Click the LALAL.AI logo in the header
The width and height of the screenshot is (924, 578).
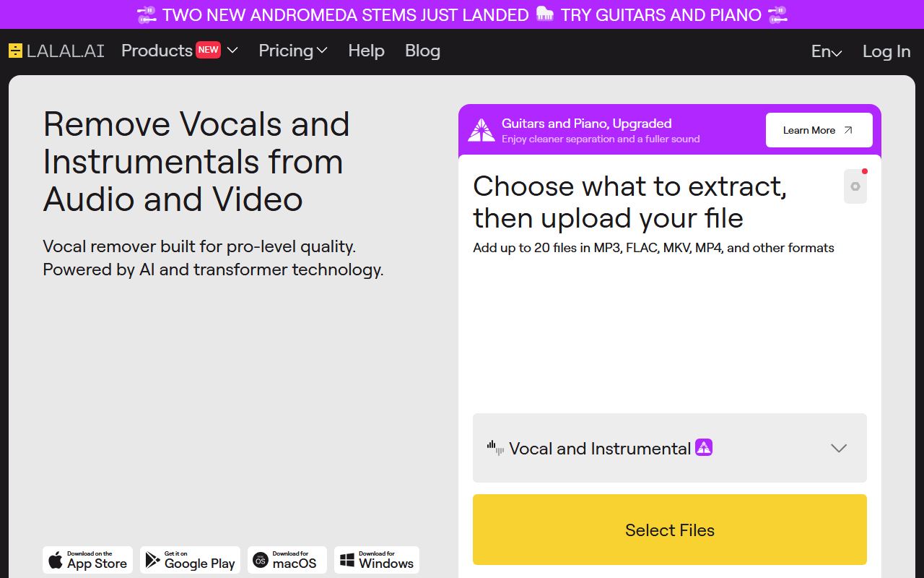pyautogui.click(x=56, y=51)
